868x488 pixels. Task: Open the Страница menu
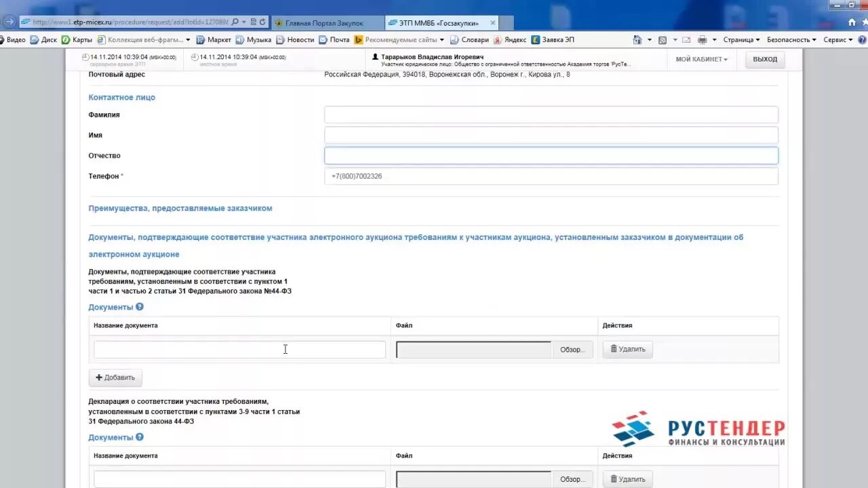click(741, 40)
